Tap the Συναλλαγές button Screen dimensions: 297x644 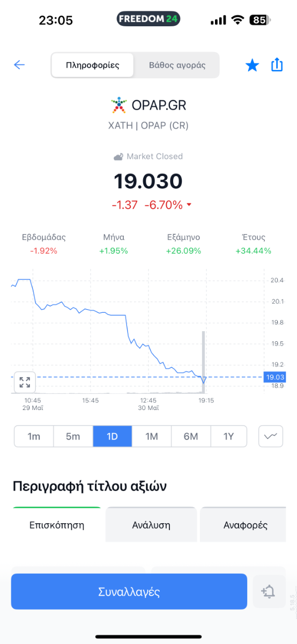pyautogui.click(x=129, y=592)
